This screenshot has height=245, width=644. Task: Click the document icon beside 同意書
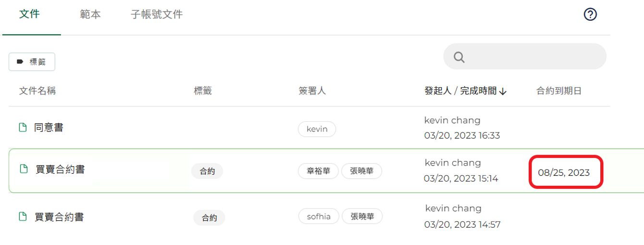point(22,128)
